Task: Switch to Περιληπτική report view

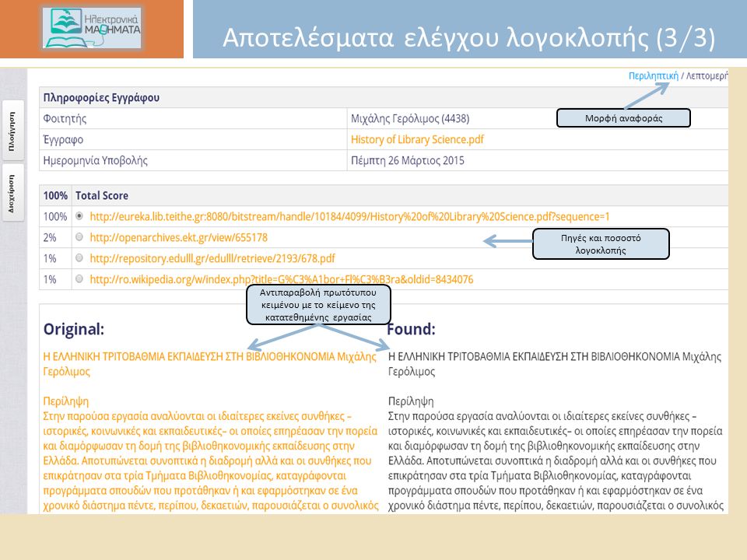Action: pyautogui.click(x=653, y=75)
